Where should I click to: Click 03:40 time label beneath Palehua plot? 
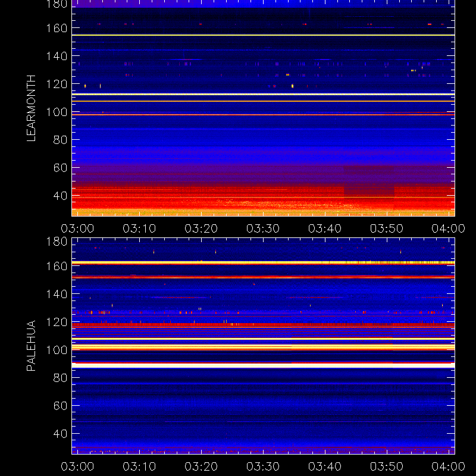pos(325,466)
